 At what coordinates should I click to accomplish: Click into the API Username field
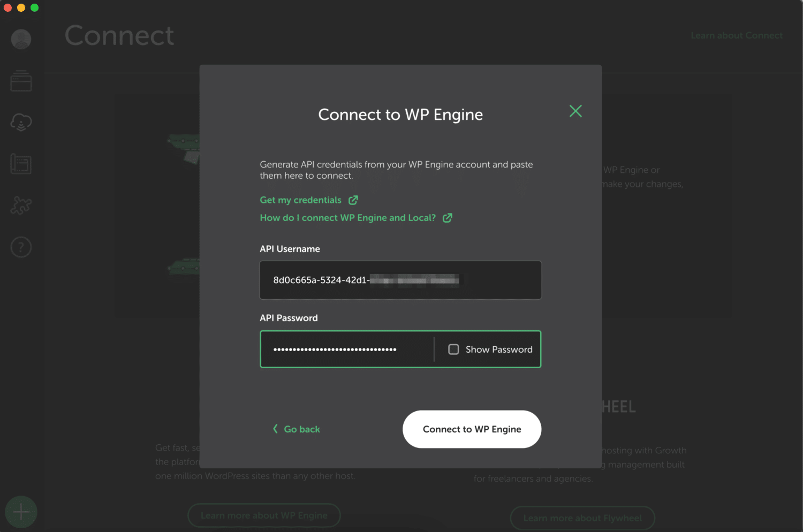400,280
